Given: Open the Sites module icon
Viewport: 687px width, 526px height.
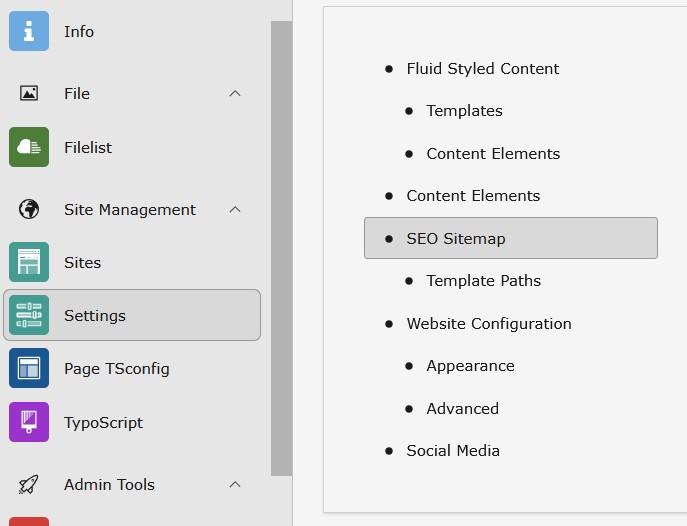Looking at the screenshot, I should [29, 262].
